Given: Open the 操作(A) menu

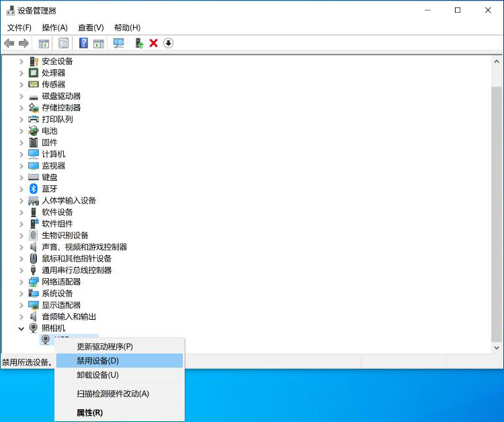Looking at the screenshot, I should click(54, 28).
